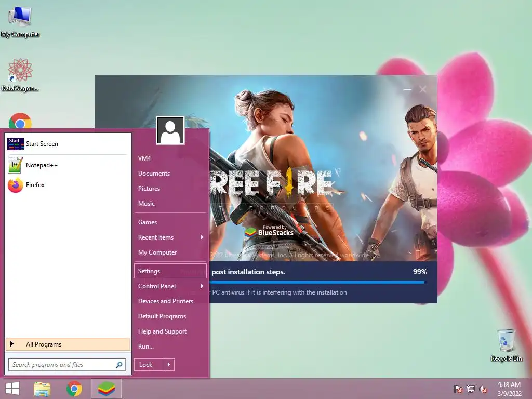Viewport: 532px width, 399px height.
Task: Click the Windows Start button in taskbar
Action: click(x=12, y=389)
